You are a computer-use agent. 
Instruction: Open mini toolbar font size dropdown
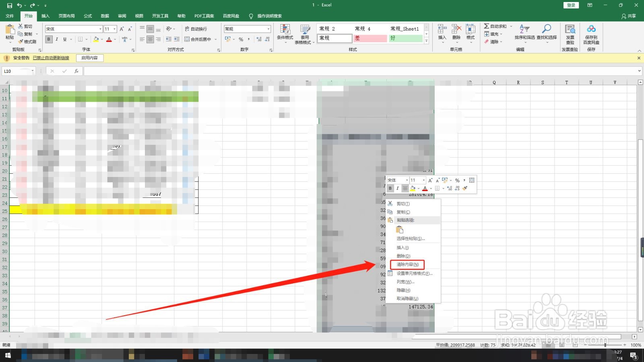click(x=423, y=180)
